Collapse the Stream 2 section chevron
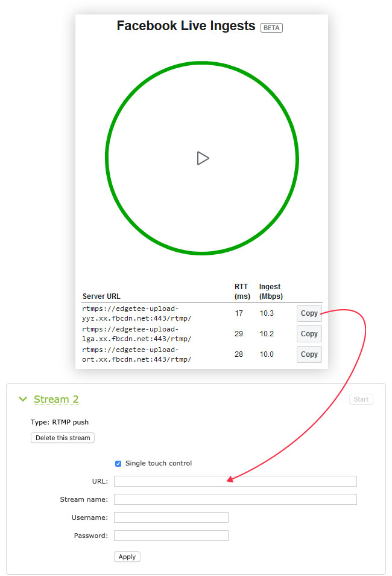The image size is (392, 576). tap(23, 399)
